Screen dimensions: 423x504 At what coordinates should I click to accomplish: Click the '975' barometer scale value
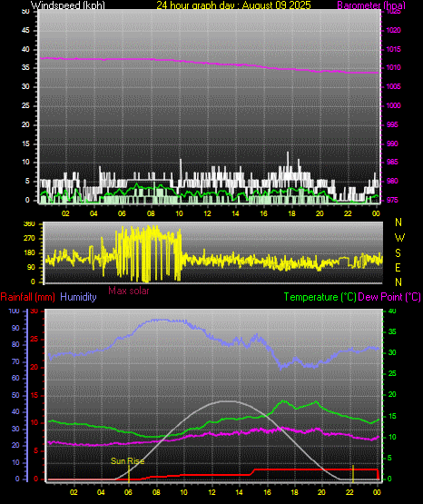coord(392,200)
